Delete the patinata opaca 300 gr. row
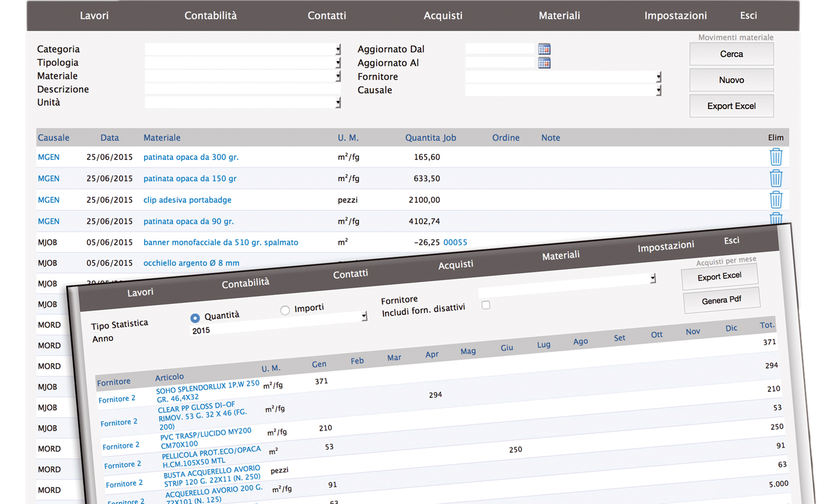The width and height of the screenshot is (824, 504). coord(775,157)
